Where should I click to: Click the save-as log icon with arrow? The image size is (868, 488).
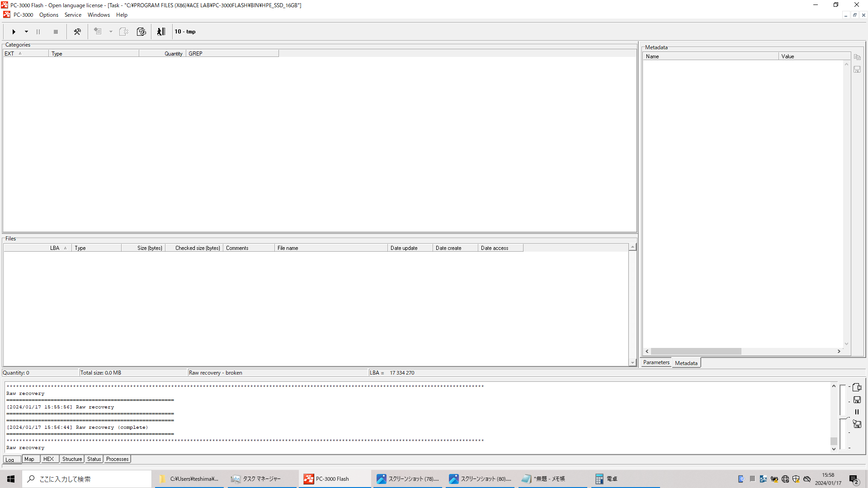tap(857, 424)
